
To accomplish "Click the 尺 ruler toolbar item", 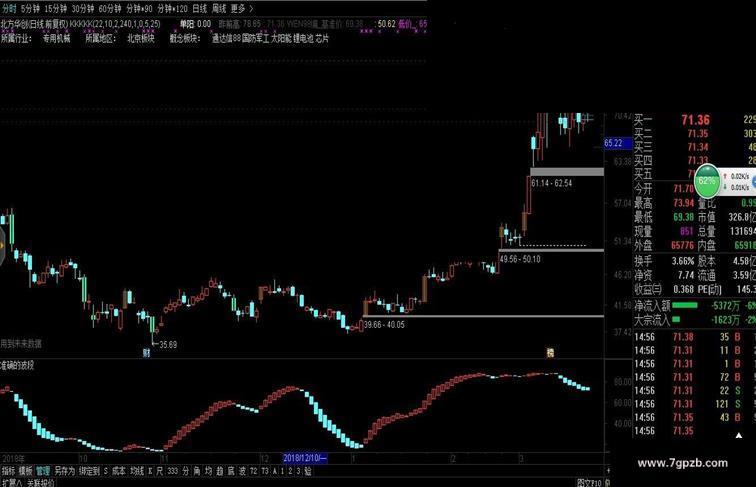I will pos(160,471).
